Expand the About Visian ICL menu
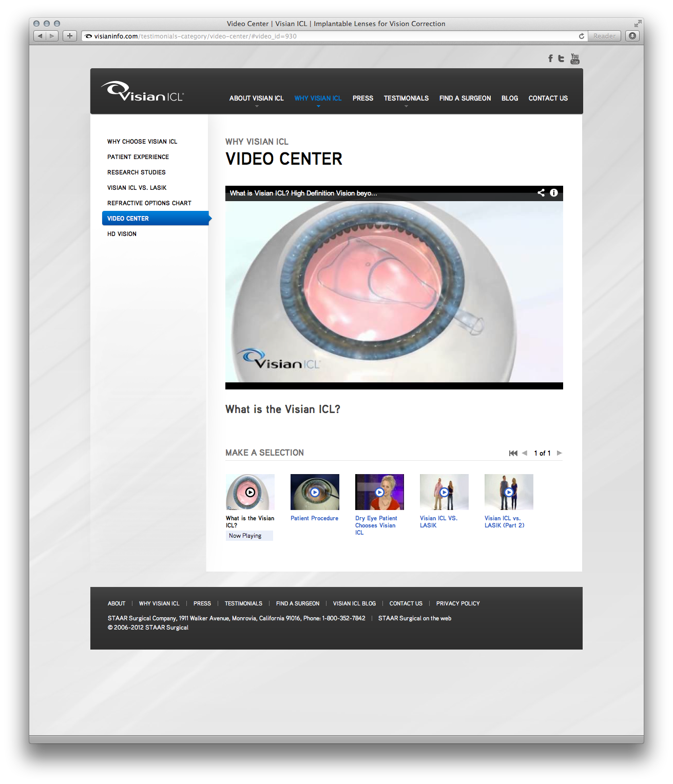This screenshot has height=784, width=673. 256,99
